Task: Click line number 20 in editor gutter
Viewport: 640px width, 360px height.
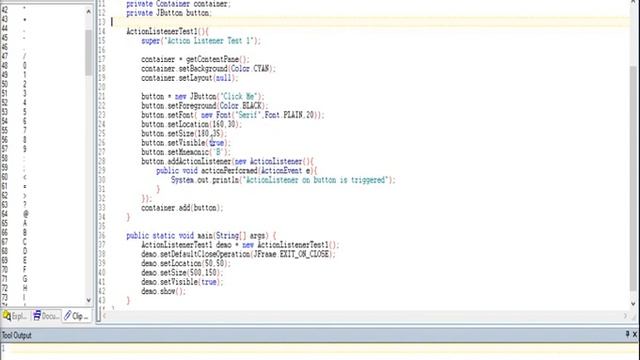Action: click(x=102, y=87)
